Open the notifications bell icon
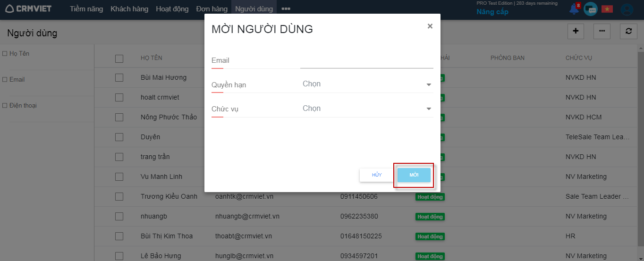Viewport: 644px width, 261px height. coord(575,9)
